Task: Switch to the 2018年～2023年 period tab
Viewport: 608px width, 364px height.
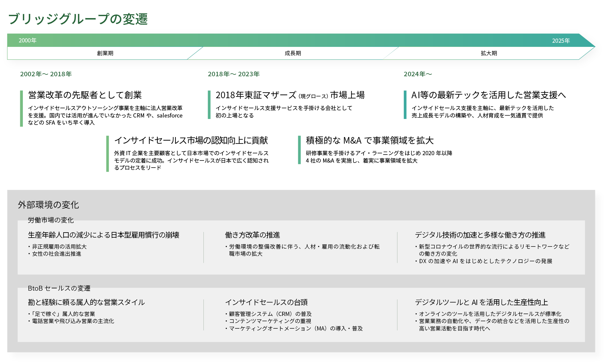Action: (x=234, y=74)
